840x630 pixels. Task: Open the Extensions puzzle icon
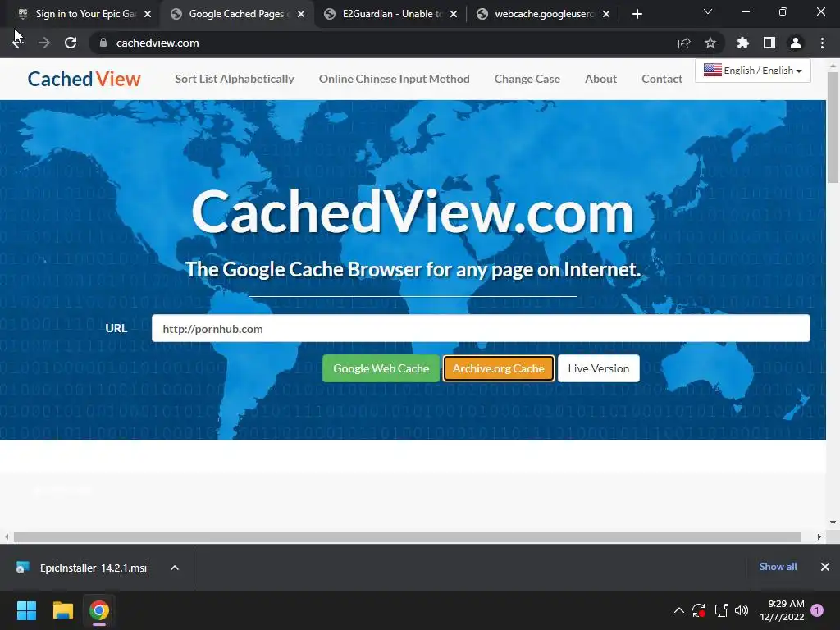743,43
